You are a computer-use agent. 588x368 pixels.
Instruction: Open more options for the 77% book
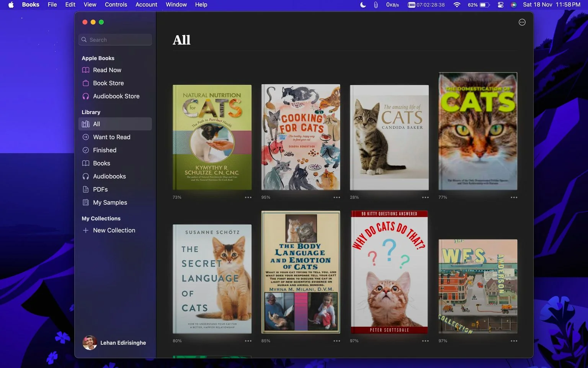[x=514, y=197]
